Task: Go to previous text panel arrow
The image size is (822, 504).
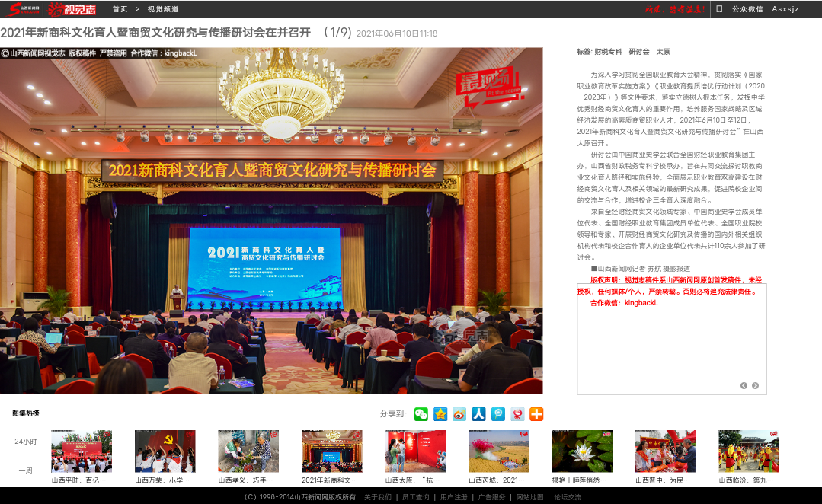Action: pyautogui.click(x=744, y=385)
